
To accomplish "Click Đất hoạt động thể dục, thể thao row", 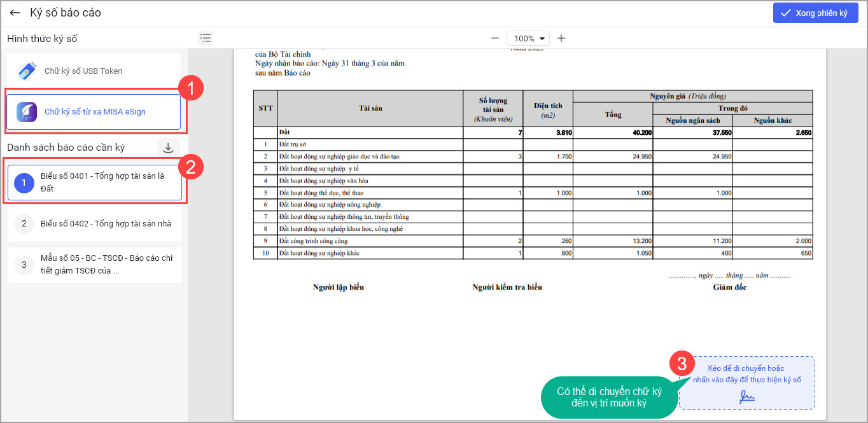I will 533,193.
